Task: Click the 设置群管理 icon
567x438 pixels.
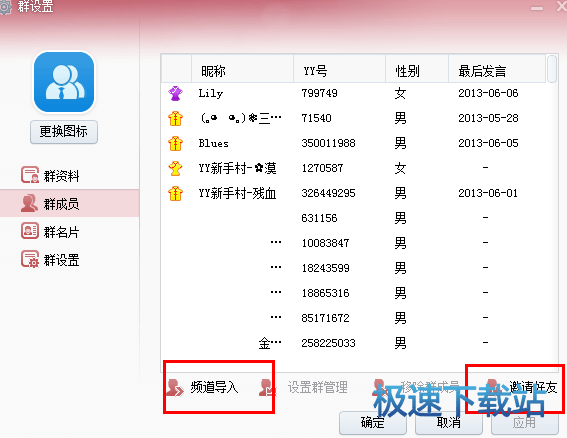Action: click(x=268, y=387)
